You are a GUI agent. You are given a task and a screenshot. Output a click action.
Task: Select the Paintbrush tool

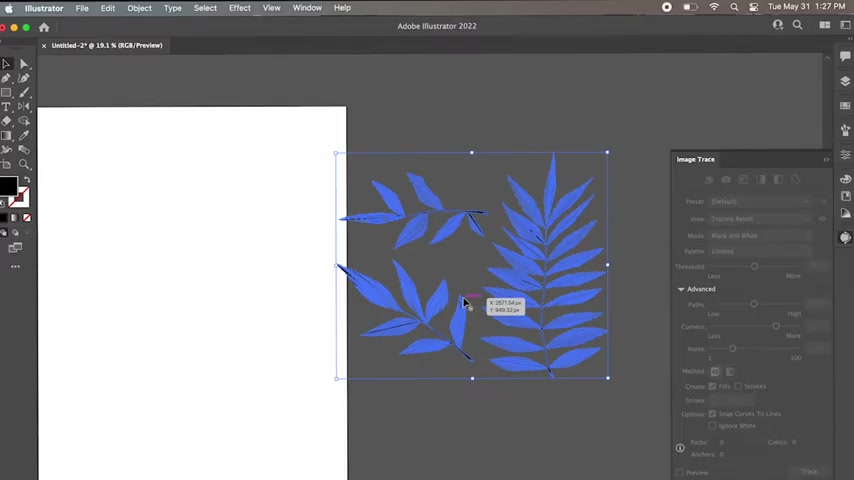tap(24, 93)
